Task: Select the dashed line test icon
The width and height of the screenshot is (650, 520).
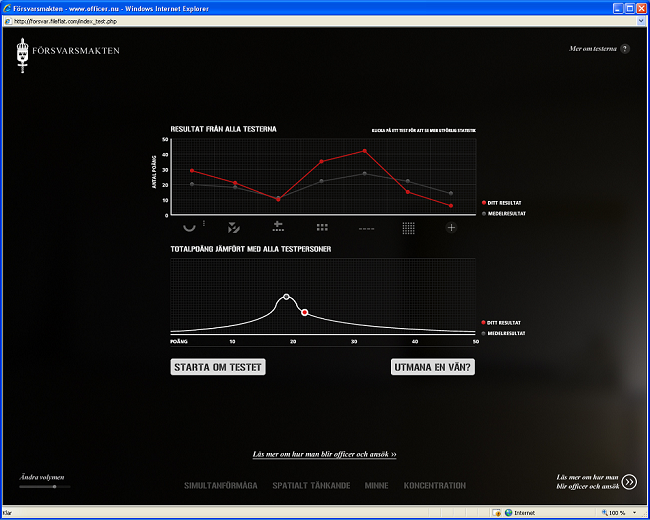Action: coord(366,229)
